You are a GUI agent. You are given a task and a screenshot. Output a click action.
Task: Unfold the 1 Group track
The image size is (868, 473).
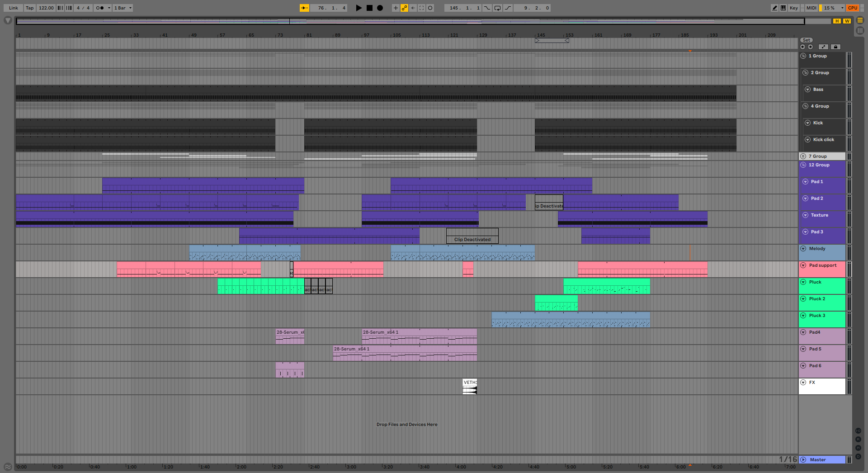pyautogui.click(x=803, y=56)
